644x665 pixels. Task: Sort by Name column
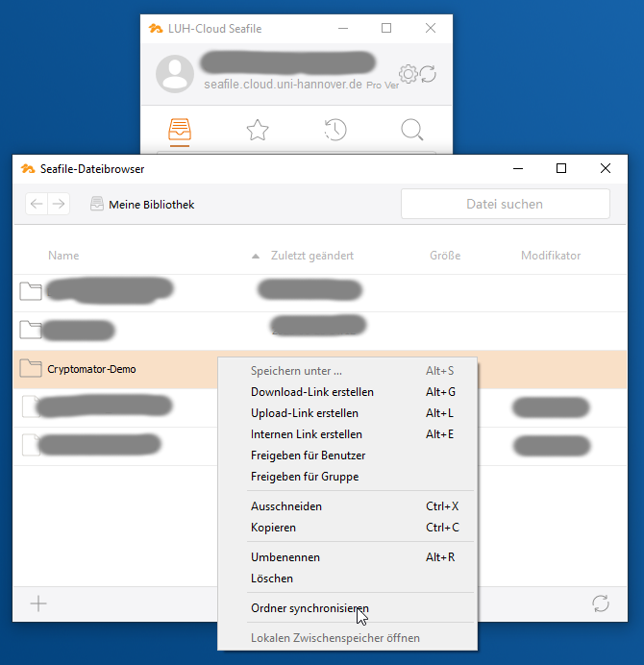click(63, 256)
